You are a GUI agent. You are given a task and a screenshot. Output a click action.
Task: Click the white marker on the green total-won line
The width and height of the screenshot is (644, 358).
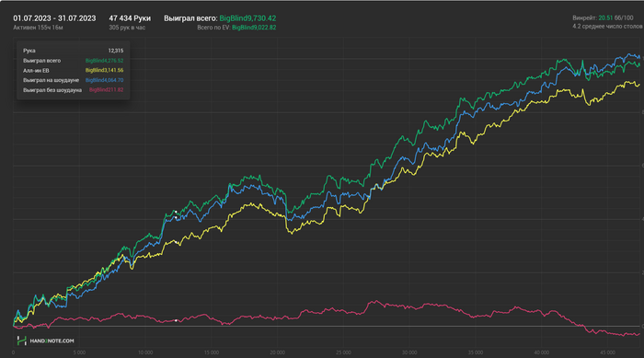pyautogui.click(x=176, y=212)
